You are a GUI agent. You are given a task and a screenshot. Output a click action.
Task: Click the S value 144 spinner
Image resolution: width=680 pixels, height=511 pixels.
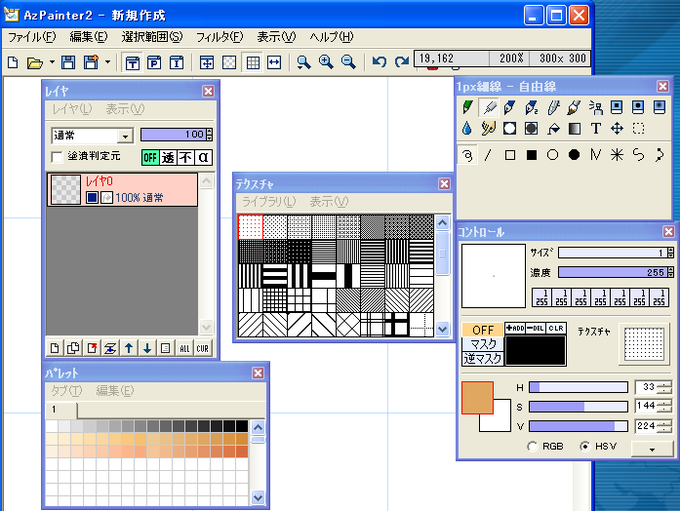pos(664,406)
